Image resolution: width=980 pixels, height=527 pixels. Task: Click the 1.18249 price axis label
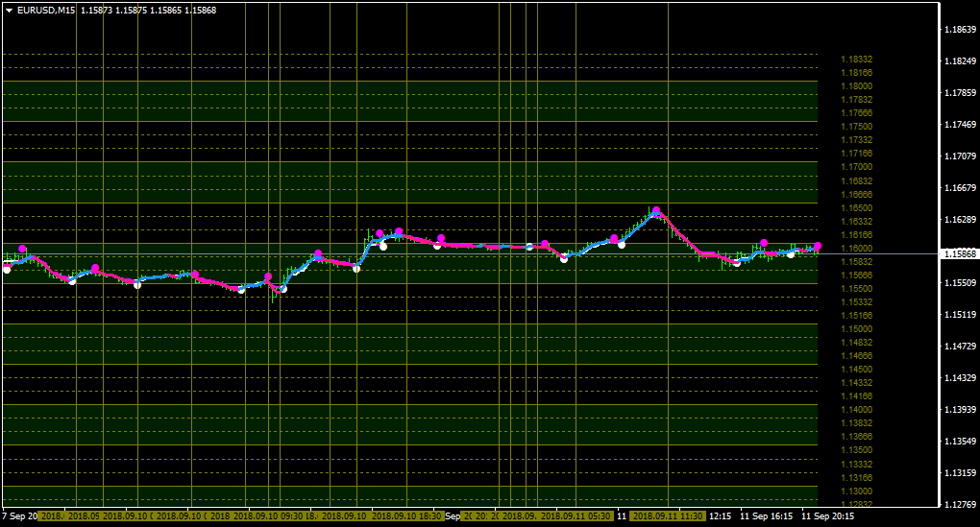[x=960, y=61]
